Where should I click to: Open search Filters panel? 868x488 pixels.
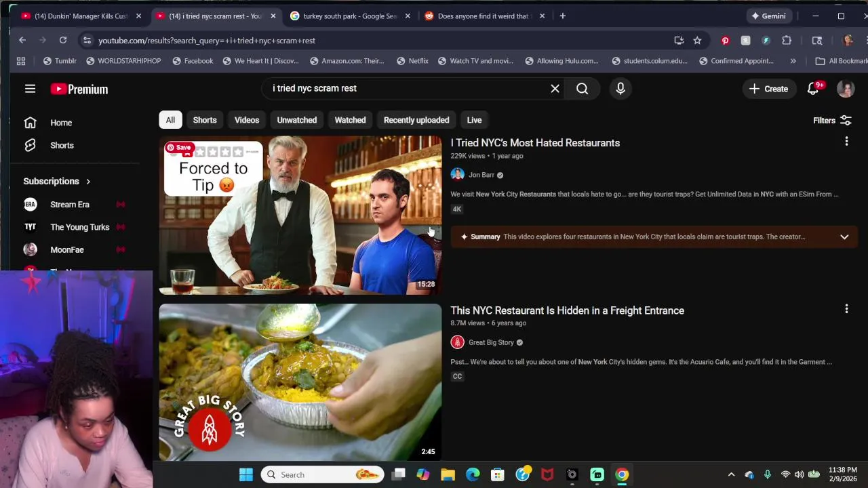click(x=832, y=120)
